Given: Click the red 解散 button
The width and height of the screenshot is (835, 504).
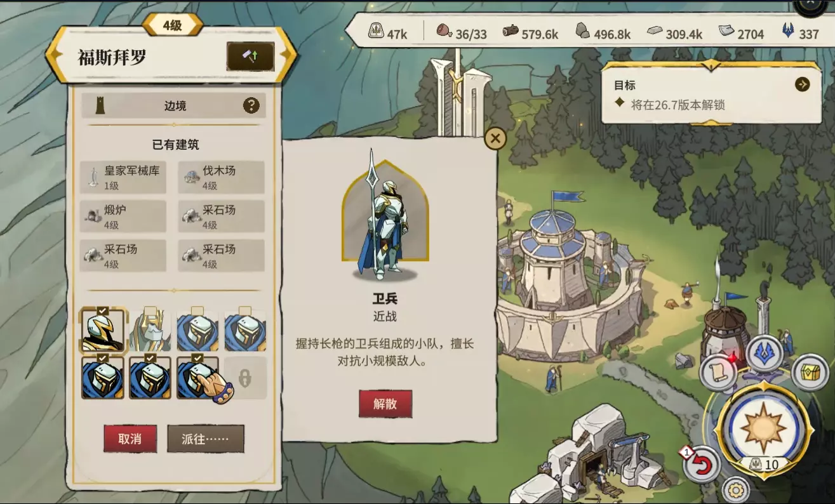Looking at the screenshot, I should coord(385,404).
